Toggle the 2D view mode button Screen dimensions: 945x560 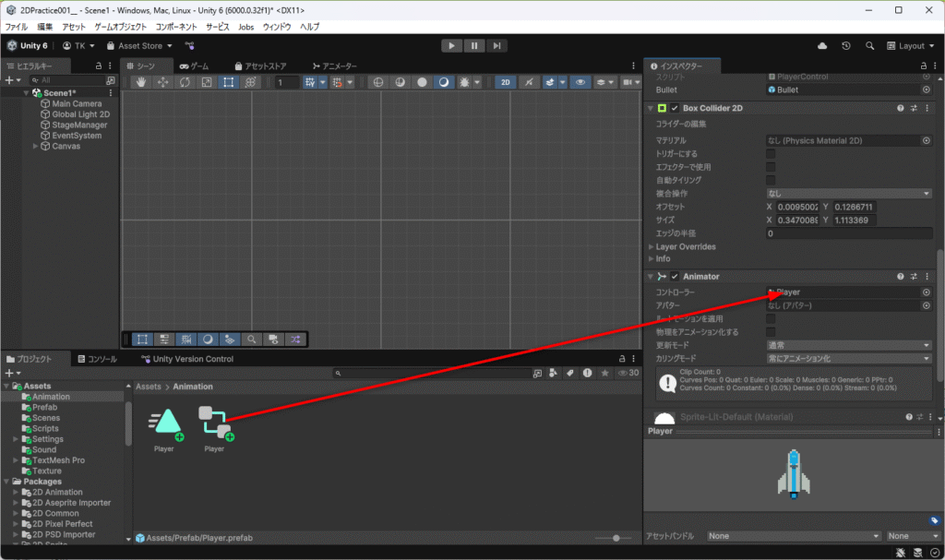coord(505,82)
